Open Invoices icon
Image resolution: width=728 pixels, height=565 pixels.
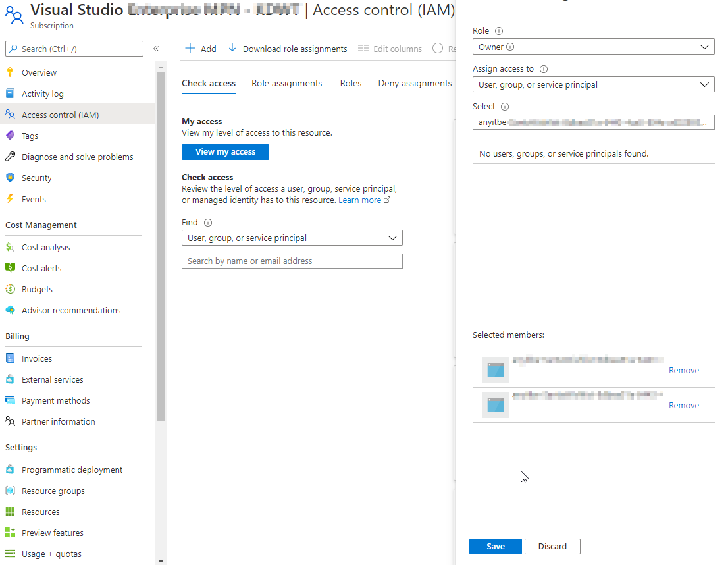tap(11, 358)
